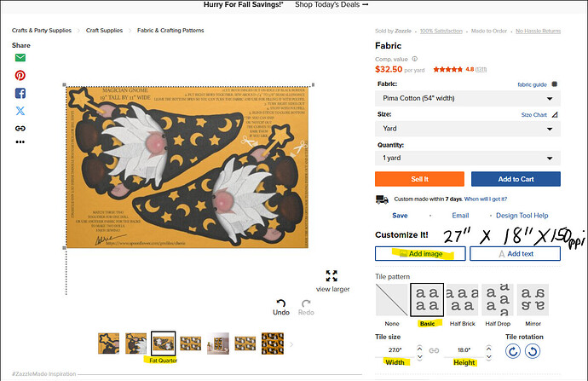Share on X (Twitter) icon
The image size is (588, 381).
[20, 111]
